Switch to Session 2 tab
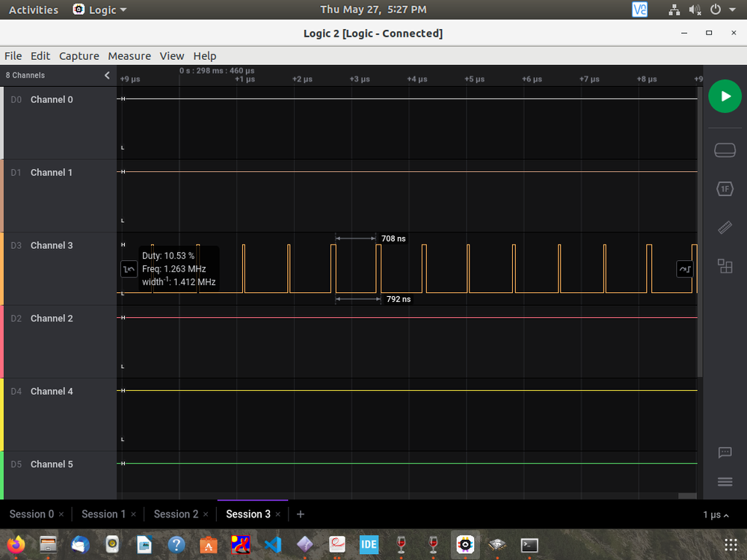The width and height of the screenshot is (747, 560). (176, 514)
